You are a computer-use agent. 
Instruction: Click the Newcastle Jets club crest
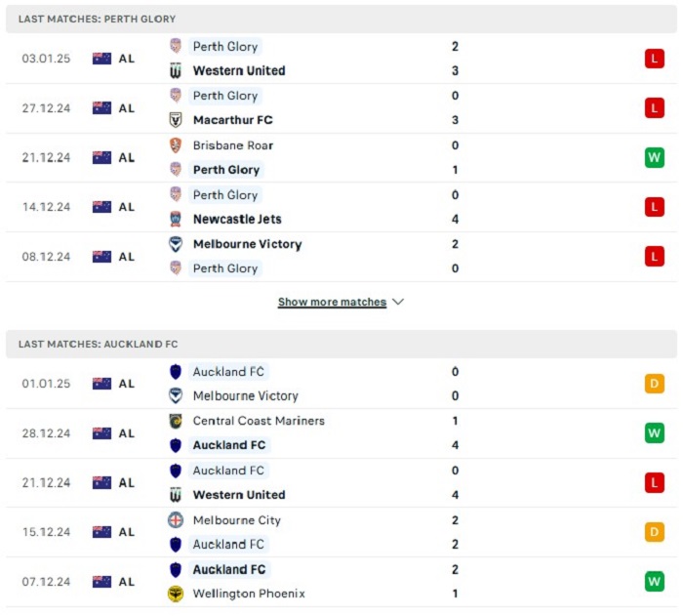(x=176, y=219)
